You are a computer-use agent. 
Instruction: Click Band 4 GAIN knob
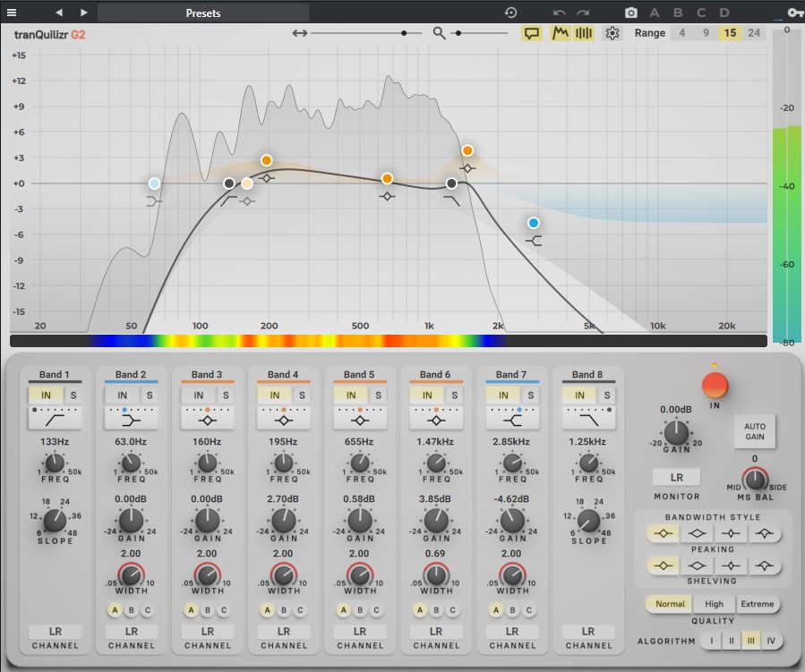coord(283,521)
